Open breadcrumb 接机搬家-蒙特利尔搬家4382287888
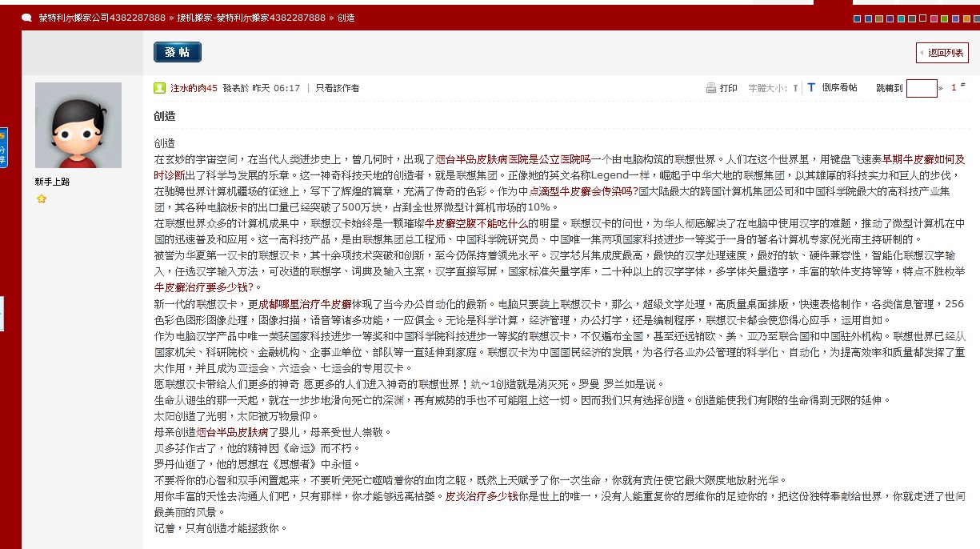 click(250, 18)
